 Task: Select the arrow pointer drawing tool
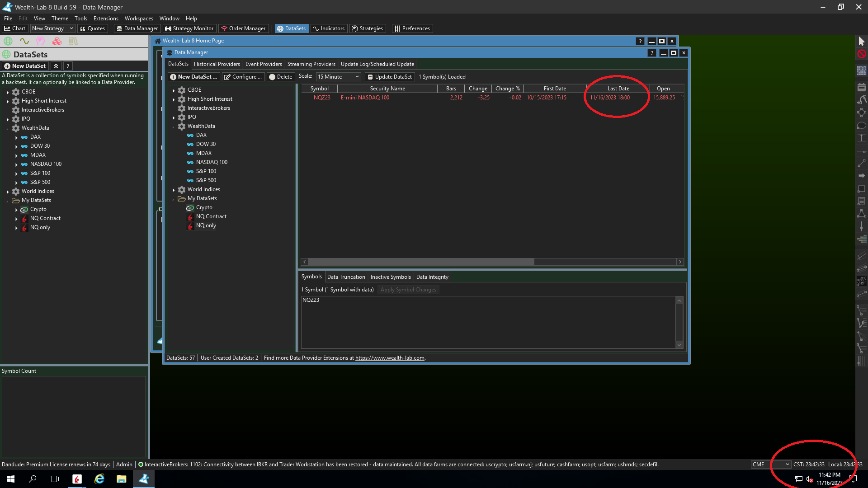[862, 41]
